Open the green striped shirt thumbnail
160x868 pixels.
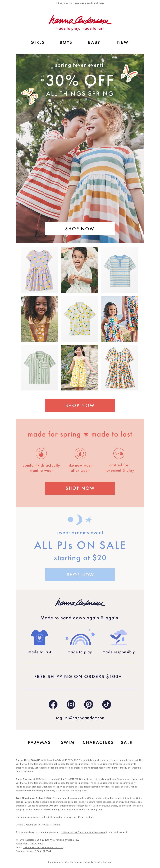click(x=39, y=368)
